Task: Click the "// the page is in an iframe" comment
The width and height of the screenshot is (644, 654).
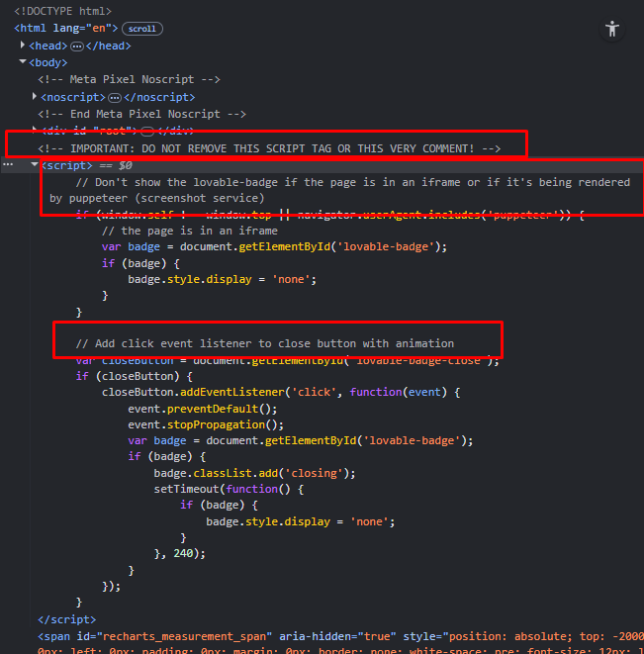Action: [190, 231]
